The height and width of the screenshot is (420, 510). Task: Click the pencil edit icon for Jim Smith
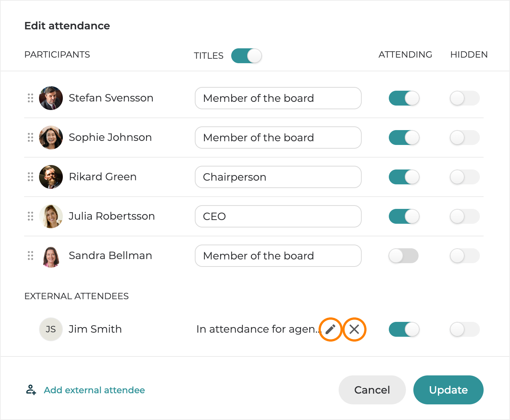330,329
